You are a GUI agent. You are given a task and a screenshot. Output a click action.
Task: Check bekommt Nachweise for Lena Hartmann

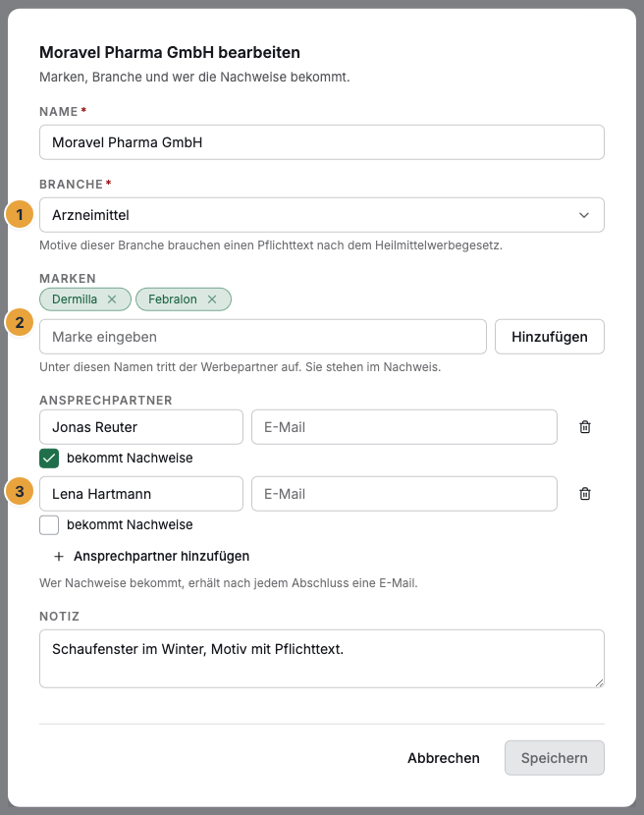(49, 525)
